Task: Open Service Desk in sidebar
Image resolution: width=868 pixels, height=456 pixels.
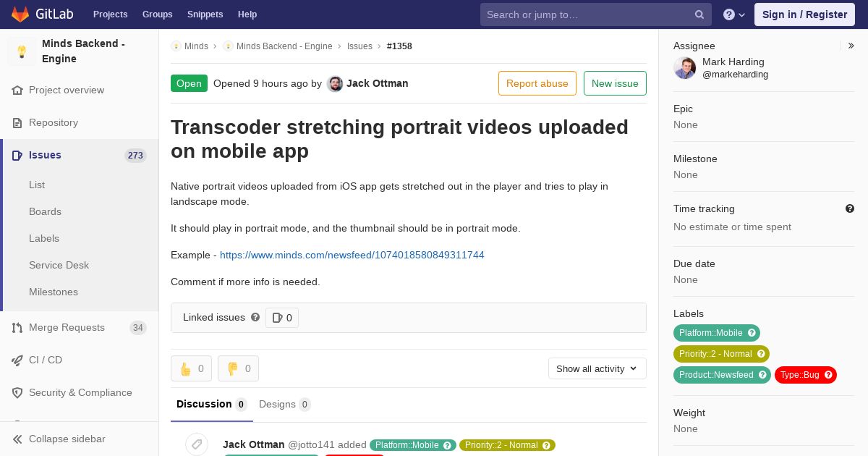Action: [x=59, y=265]
